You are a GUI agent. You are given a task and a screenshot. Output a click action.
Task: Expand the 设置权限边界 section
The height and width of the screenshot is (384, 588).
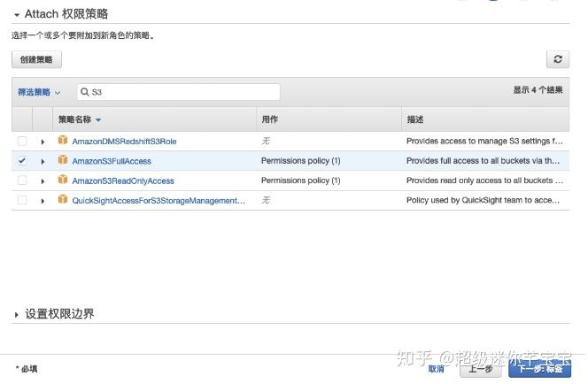point(17,315)
